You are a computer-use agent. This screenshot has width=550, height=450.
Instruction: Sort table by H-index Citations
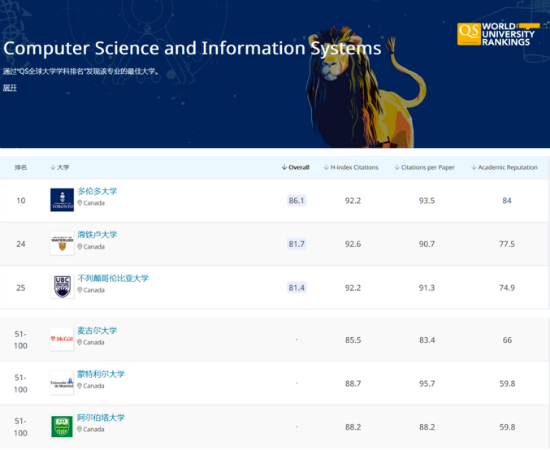(x=351, y=167)
